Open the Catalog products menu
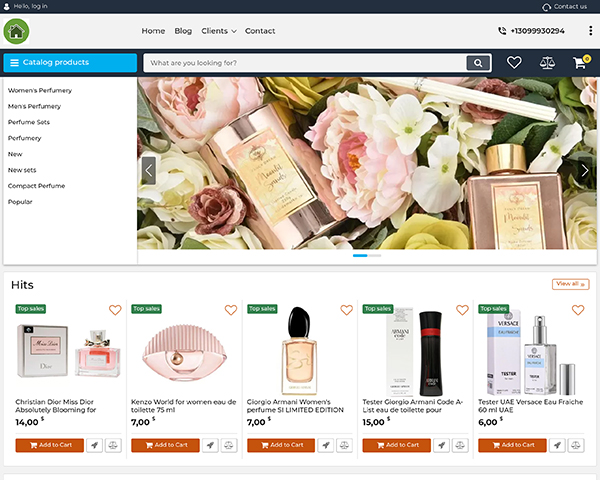 tap(70, 63)
